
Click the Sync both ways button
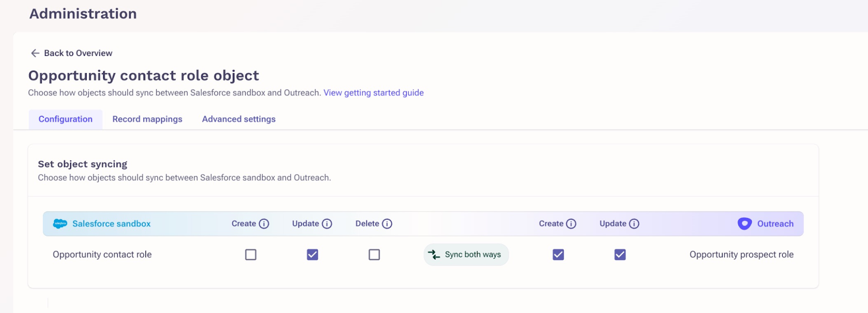(466, 254)
